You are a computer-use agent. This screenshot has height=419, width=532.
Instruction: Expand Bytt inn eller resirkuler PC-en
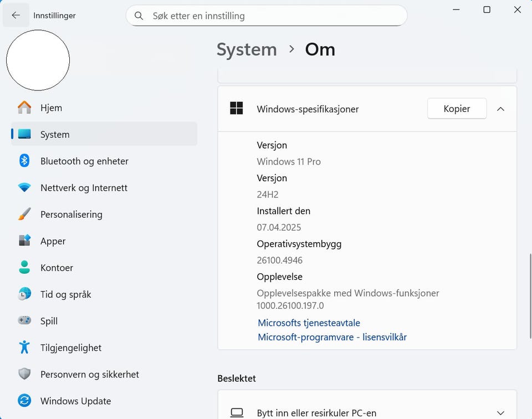[x=500, y=413]
